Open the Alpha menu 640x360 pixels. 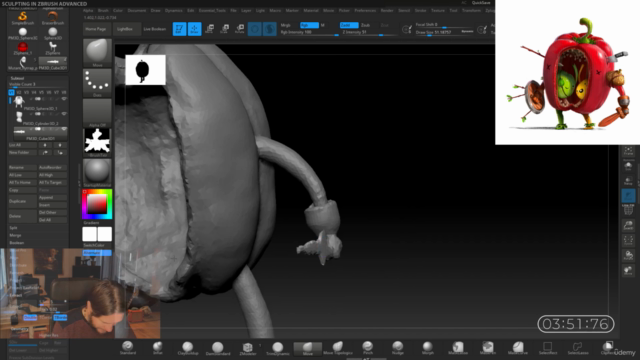88,11
